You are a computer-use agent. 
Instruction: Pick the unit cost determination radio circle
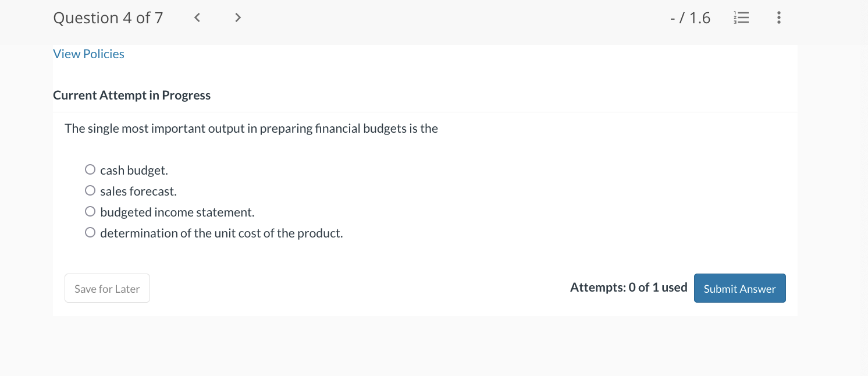pos(90,233)
